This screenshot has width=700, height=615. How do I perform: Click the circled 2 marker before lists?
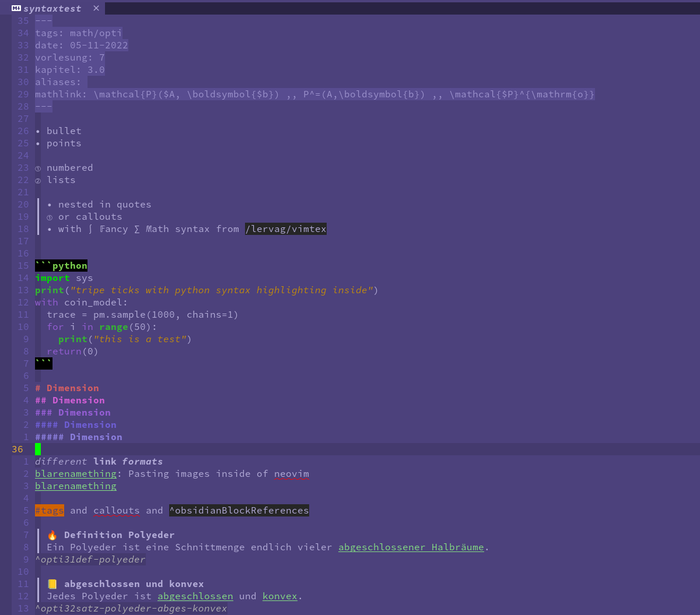(x=38, y=180)
